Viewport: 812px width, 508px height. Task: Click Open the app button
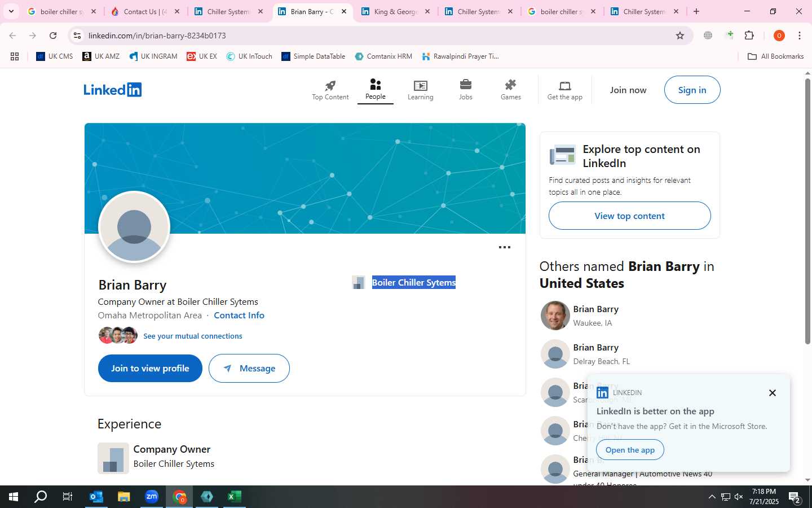[630, 450]
